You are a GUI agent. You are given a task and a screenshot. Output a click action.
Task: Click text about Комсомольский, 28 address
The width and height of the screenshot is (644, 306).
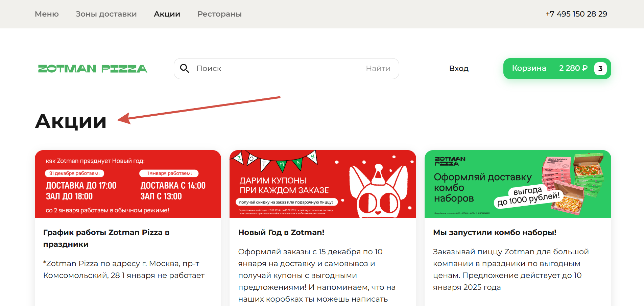coord(124,269)
